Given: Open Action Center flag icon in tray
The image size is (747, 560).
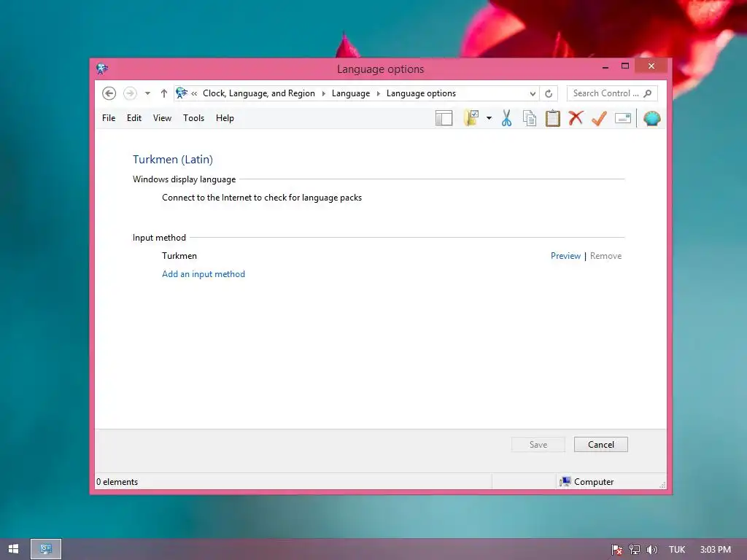Looking at the screenshot, I should (x=617, y=550).
